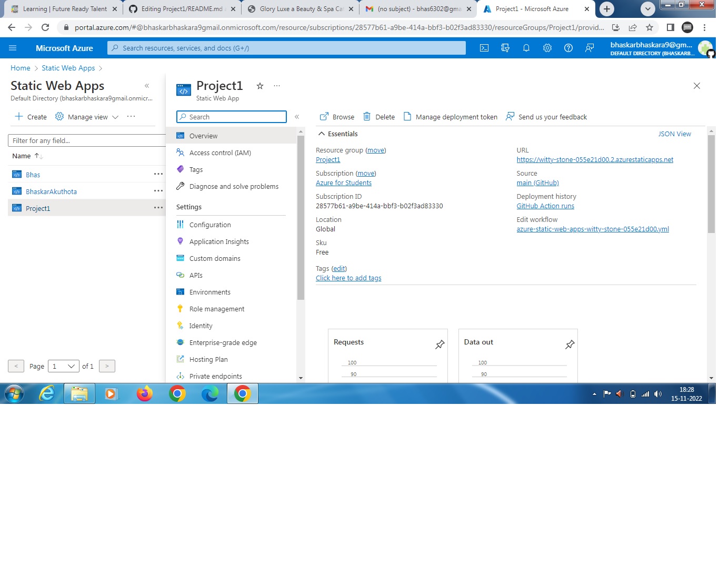The image size is (719, 588).
Task: Click the Filter for any field box
Action: [87, 140]
